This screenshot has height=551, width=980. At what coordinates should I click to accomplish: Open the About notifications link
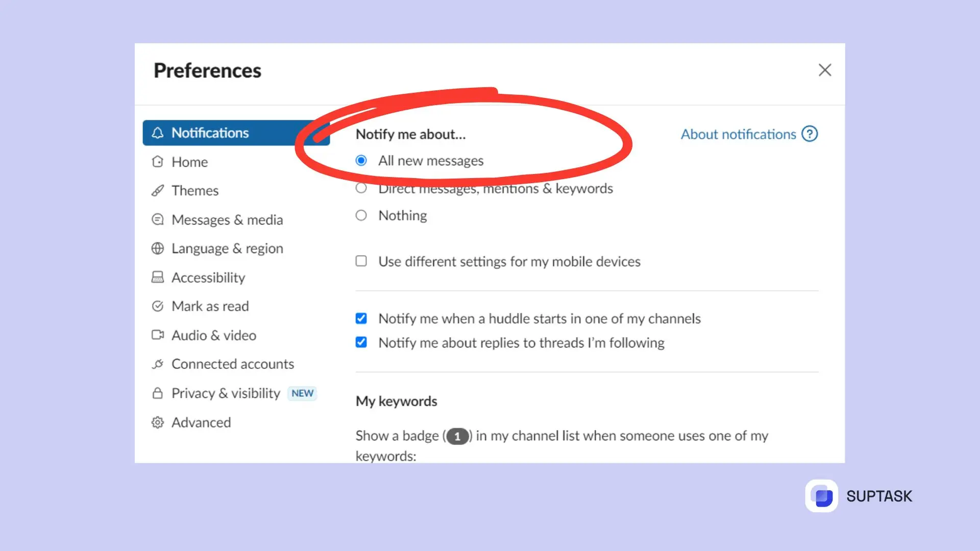pyautogui.click(x=738, y=134)
